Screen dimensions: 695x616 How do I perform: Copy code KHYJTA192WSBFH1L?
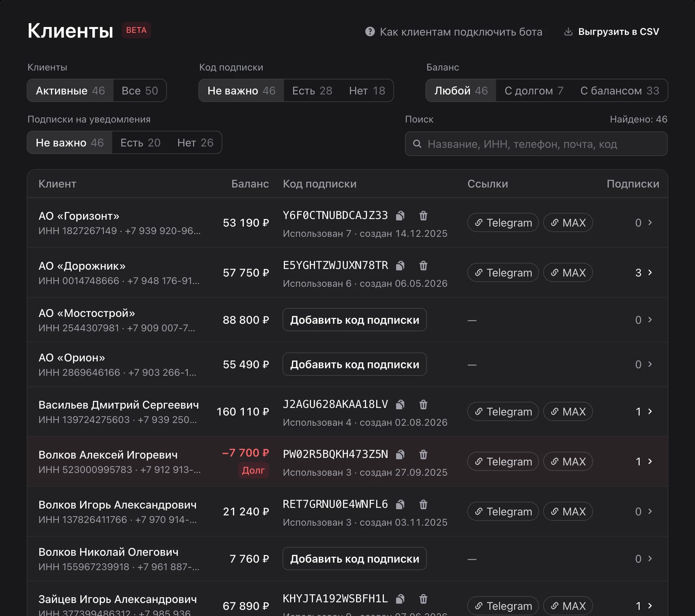click(400, 599)
